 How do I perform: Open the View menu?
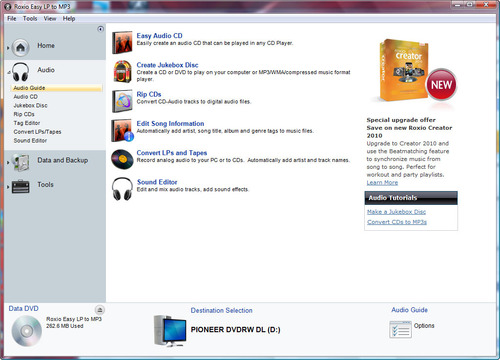pyautogui.click(x=50, y=19)
